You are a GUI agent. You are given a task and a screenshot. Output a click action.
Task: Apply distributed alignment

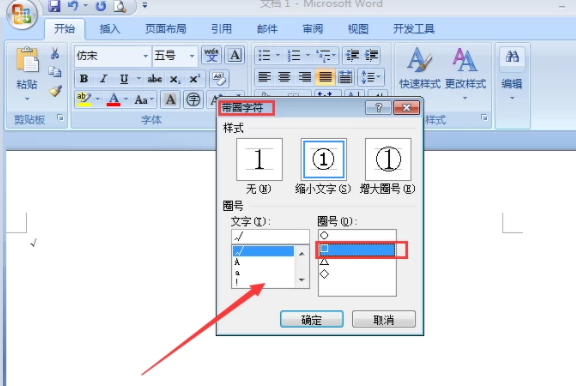click(x=345, y=77)
